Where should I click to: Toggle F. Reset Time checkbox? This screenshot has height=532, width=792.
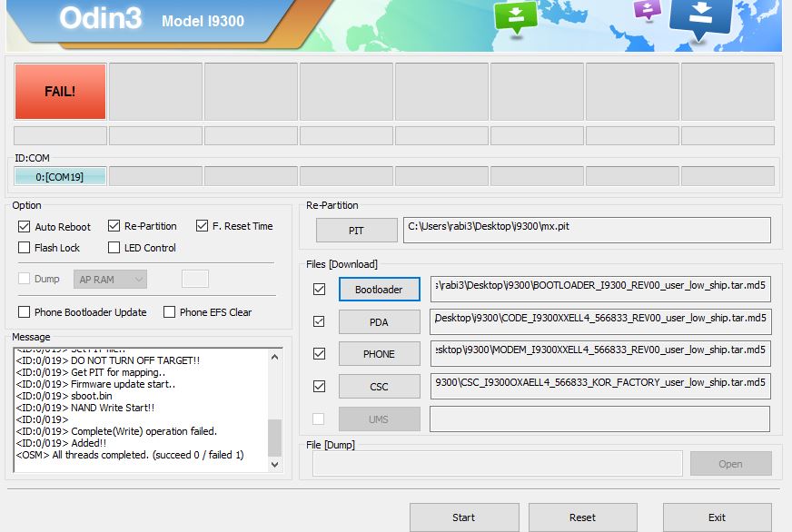click(x=202, y=226)
